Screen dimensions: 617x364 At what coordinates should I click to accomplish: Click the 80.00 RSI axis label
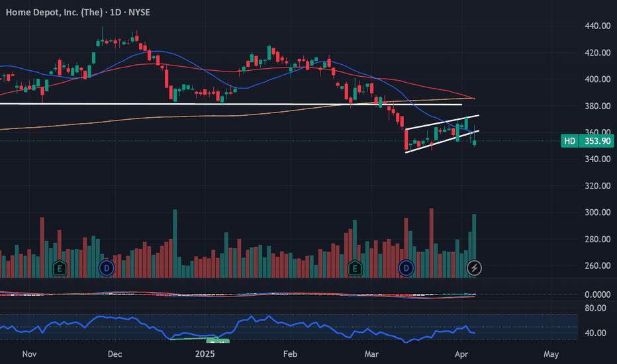(x=596, y=308)
